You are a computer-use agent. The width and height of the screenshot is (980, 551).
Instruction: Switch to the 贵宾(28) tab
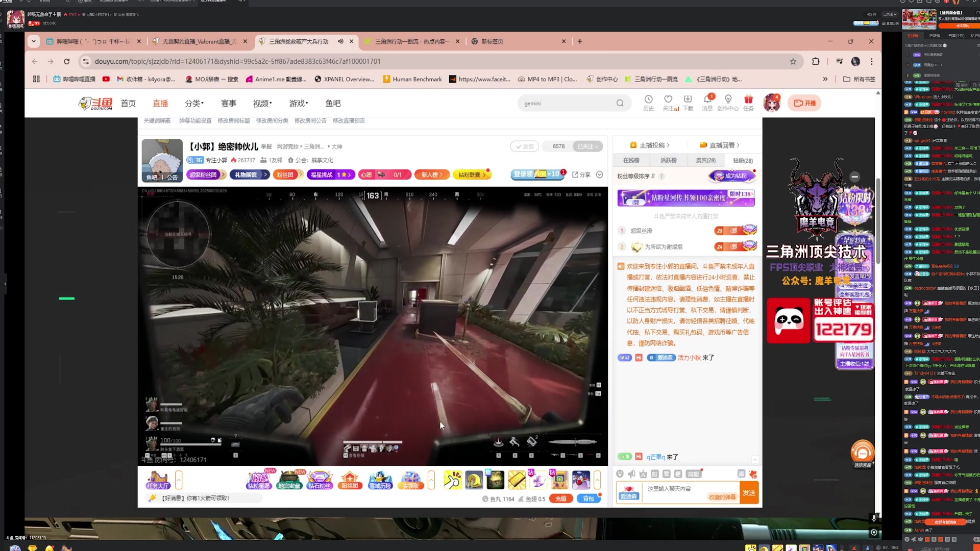coord(706,160)
